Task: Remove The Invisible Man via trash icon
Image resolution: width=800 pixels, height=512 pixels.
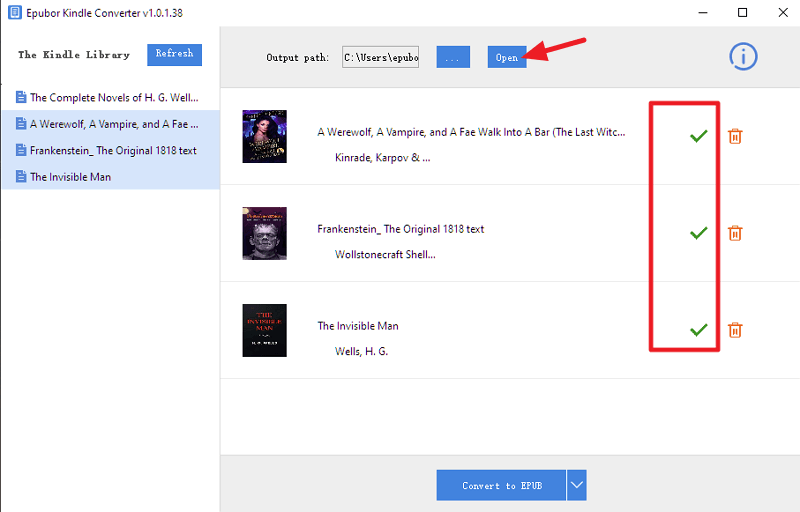Action: [x=735, y=330]
